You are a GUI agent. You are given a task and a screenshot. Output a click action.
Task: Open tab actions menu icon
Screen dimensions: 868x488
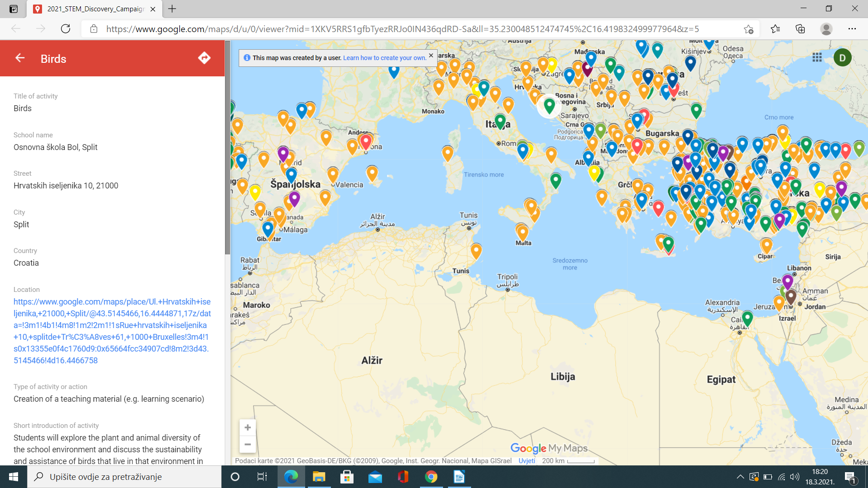[x=14, y=9]
